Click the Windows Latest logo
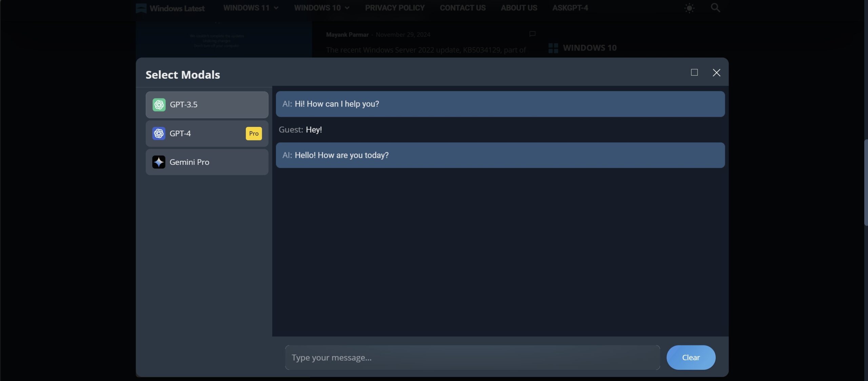 [x=170, y=8]
